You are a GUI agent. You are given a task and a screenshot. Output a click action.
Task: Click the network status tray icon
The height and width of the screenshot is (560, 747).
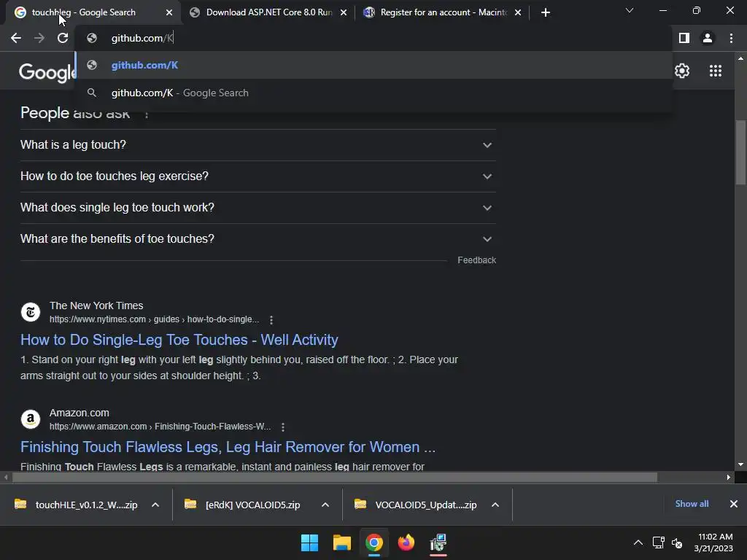[x=659, y=542]
